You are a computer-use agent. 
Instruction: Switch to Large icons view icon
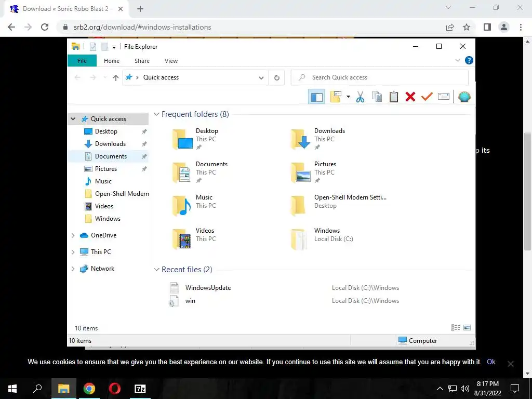click(467, 328)
